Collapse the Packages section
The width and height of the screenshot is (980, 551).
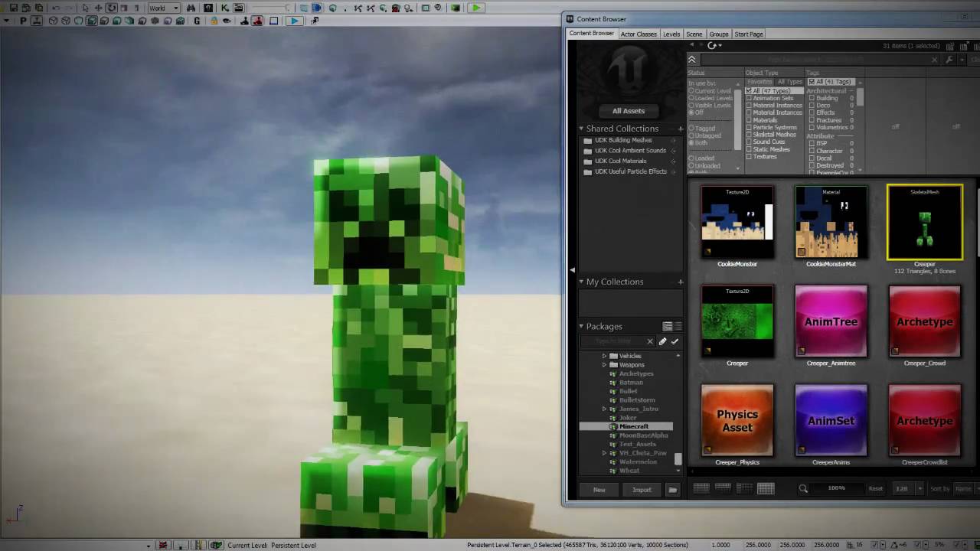(x=581, y=326)
